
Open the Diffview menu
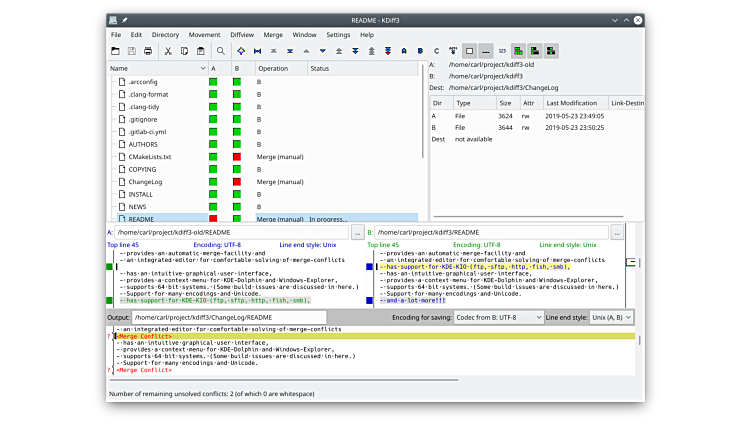[x=242, y=34]
